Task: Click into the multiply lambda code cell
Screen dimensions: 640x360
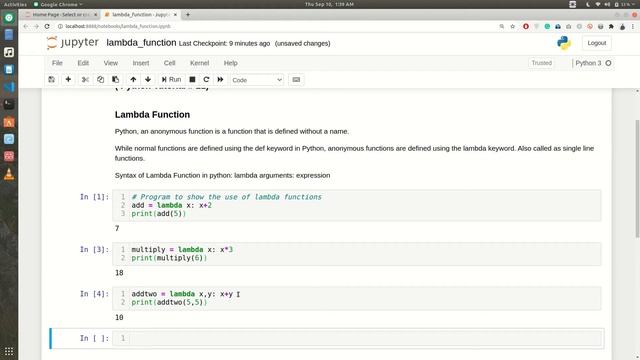Action: click(x=357, y=254)
